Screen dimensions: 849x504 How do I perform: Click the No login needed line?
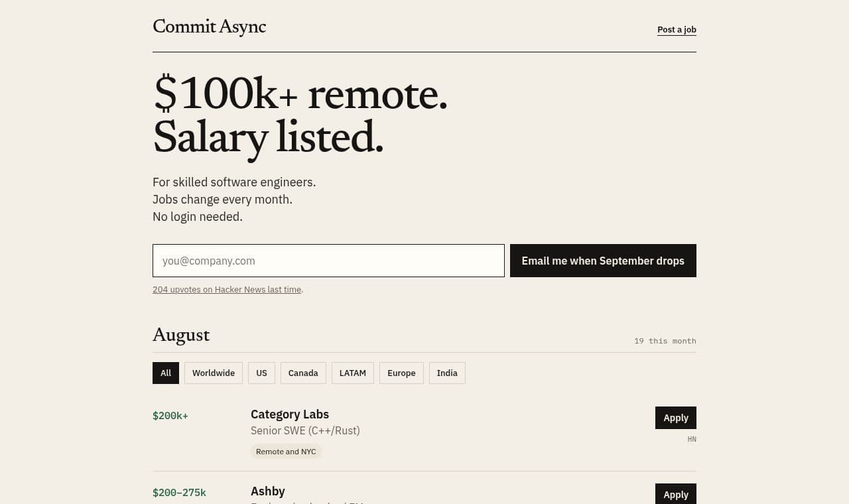point(198,217)
